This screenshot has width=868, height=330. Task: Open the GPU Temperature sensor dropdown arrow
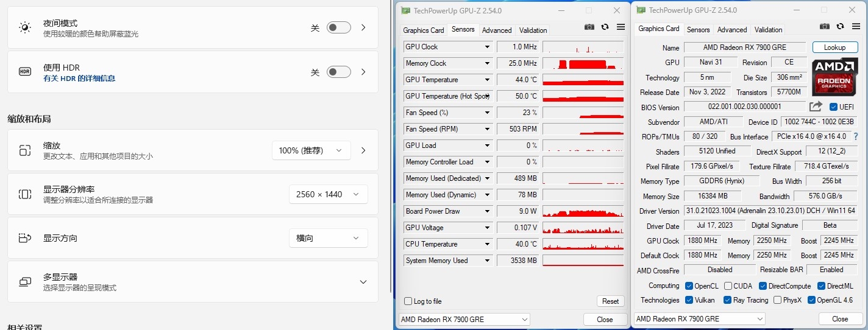click(487, 80)
